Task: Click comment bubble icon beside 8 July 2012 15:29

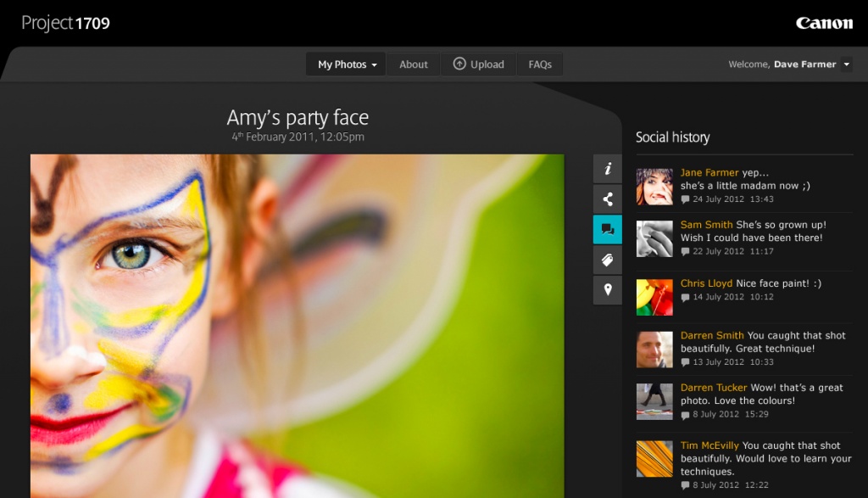Action: point(685,415)
